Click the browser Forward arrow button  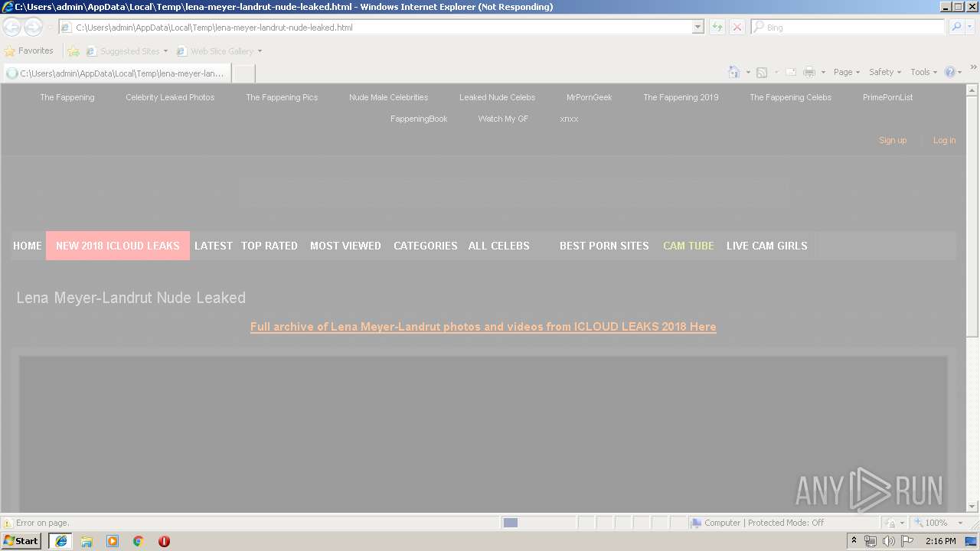(33, 28)
